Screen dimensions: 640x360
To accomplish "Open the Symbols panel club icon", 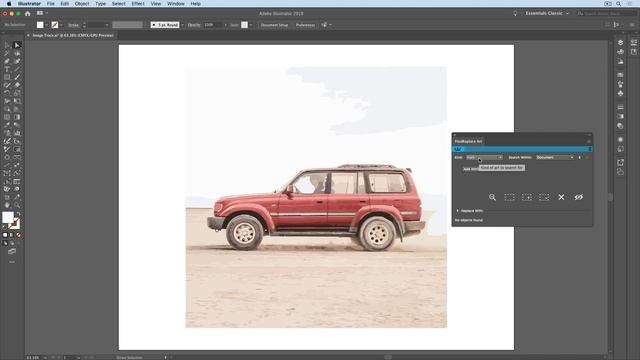I will pos(620,93).
